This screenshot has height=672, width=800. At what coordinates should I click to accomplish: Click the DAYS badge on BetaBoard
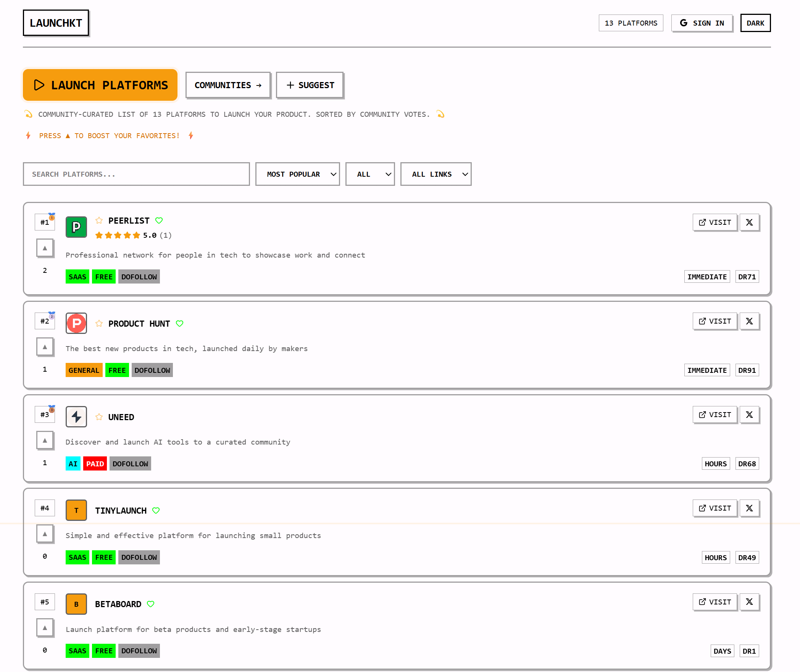[x=722, y=651]
